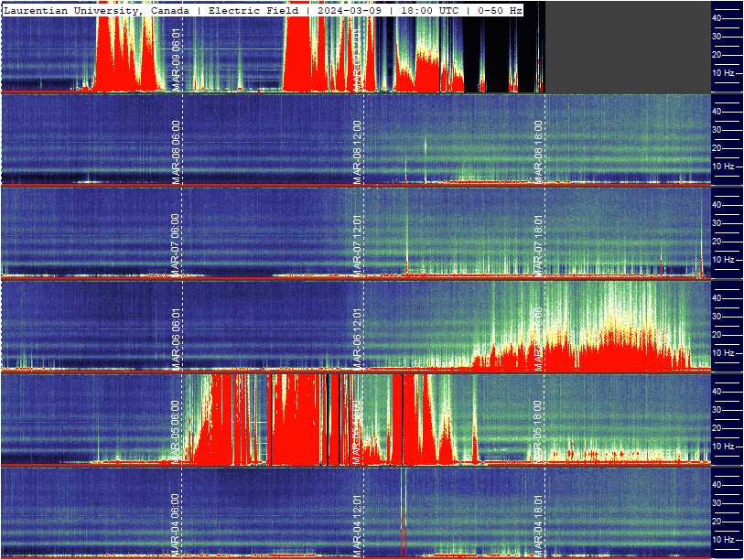This screenshot has width=744, height=560.
Task: Select the MAR-07 12:01 time marker
Action: click(x=357, y=245)
